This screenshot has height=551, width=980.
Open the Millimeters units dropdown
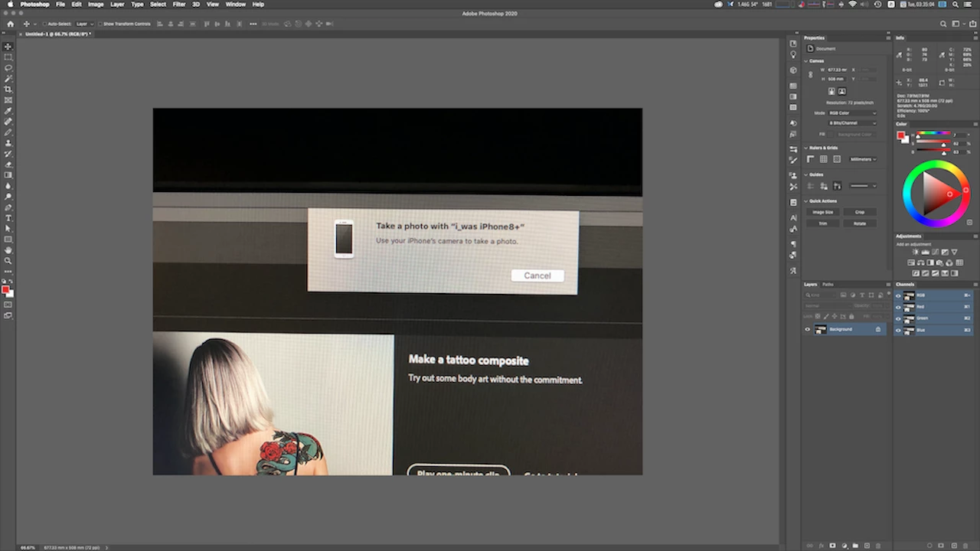click(x=863, y=159)
